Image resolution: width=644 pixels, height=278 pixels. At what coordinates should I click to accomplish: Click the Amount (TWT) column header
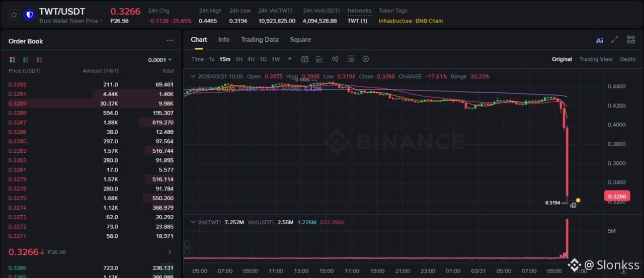[101, 71]
